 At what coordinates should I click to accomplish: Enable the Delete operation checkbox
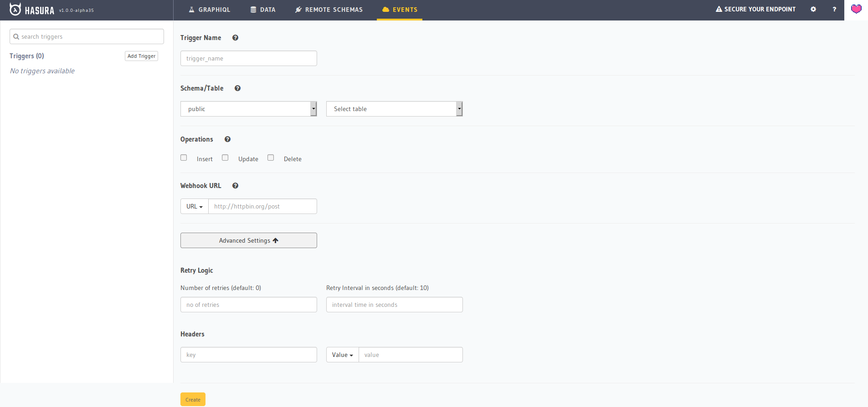tap(271, 158)
